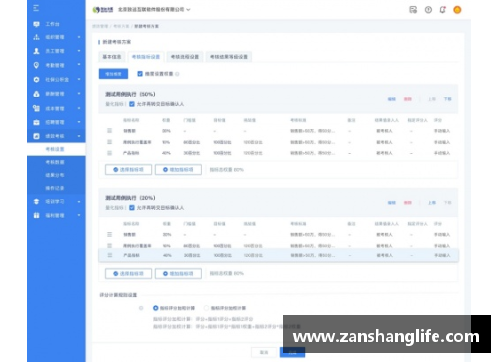Click the red 删除 link in 50% section
Image resolution: width=500 pixels, height=362 pixels.
(x=408, y=99)
